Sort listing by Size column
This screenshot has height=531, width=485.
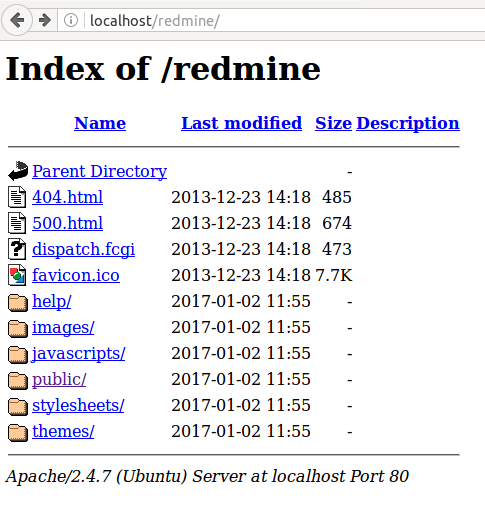[x=333, y=123]
